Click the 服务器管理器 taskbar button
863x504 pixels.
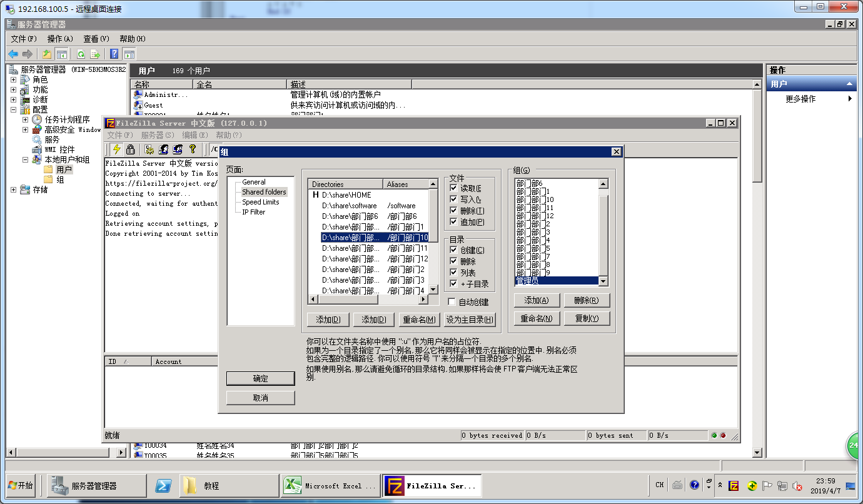pyautogui.click(x=96, y=485)
